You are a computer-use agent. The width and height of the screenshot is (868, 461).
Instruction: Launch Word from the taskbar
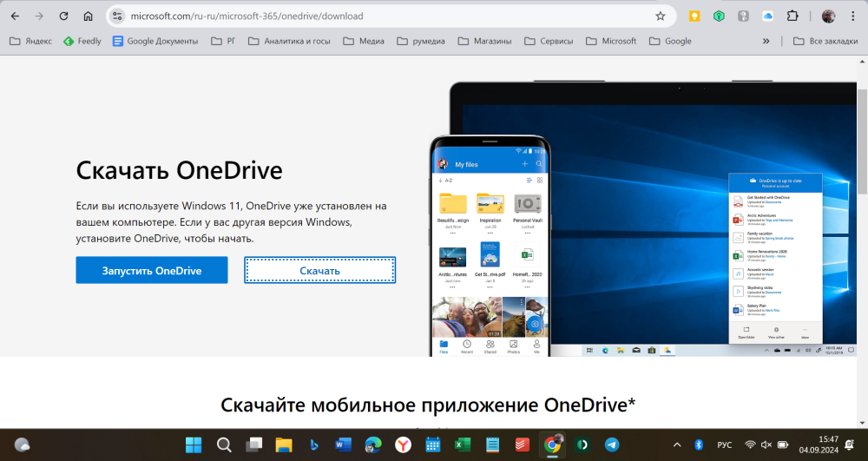coord(343,445)
